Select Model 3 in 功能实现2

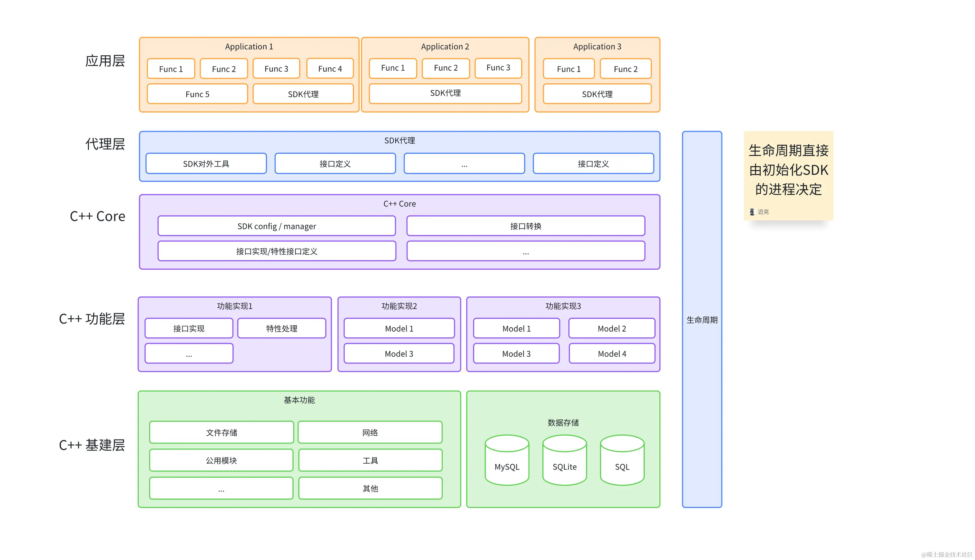pos(399,354)
